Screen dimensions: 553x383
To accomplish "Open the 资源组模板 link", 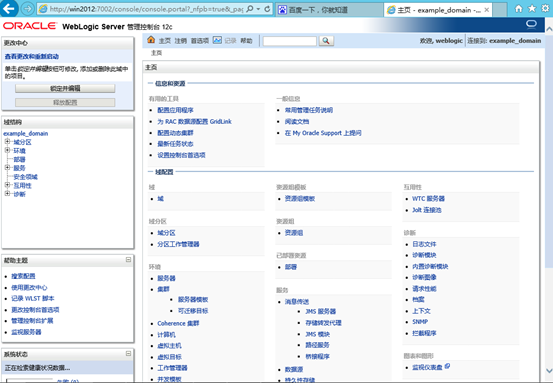I will [x=300, y=199].
